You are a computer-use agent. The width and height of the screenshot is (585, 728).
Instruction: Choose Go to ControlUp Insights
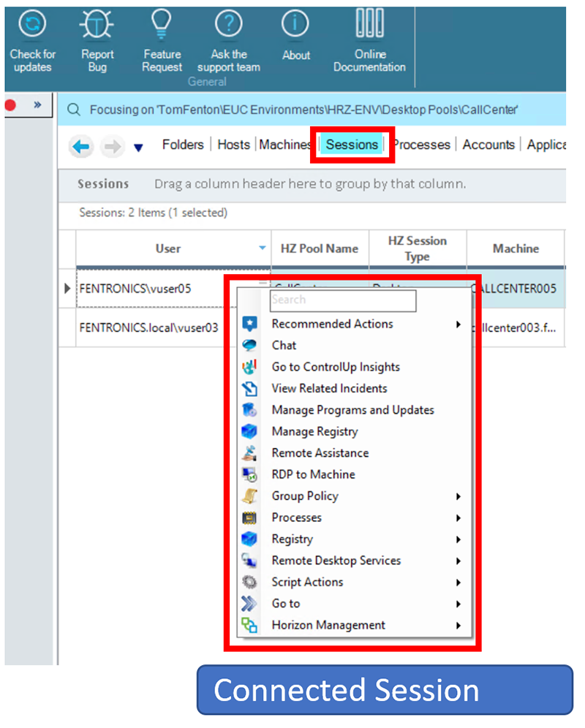336,367
